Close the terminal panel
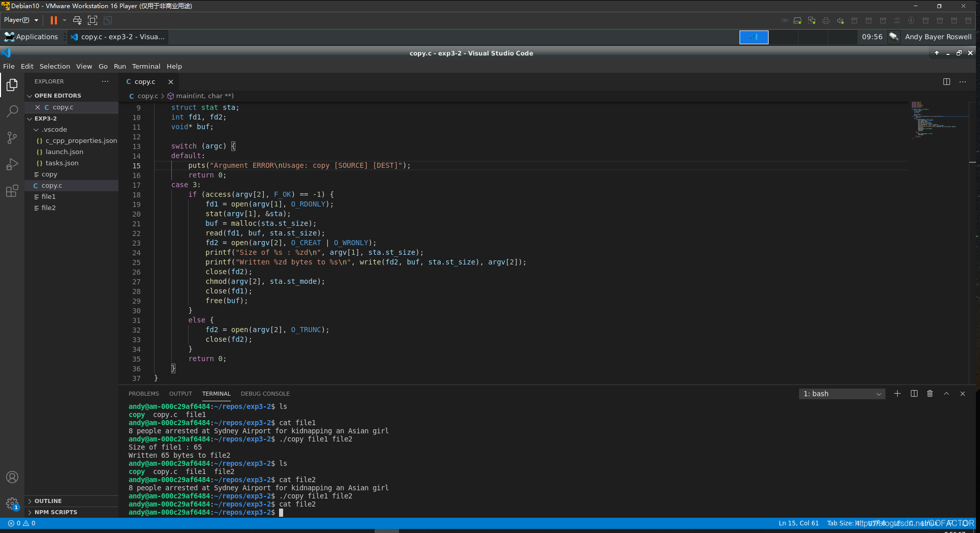Screen dimensions: 980x533 tap(963, 394)
